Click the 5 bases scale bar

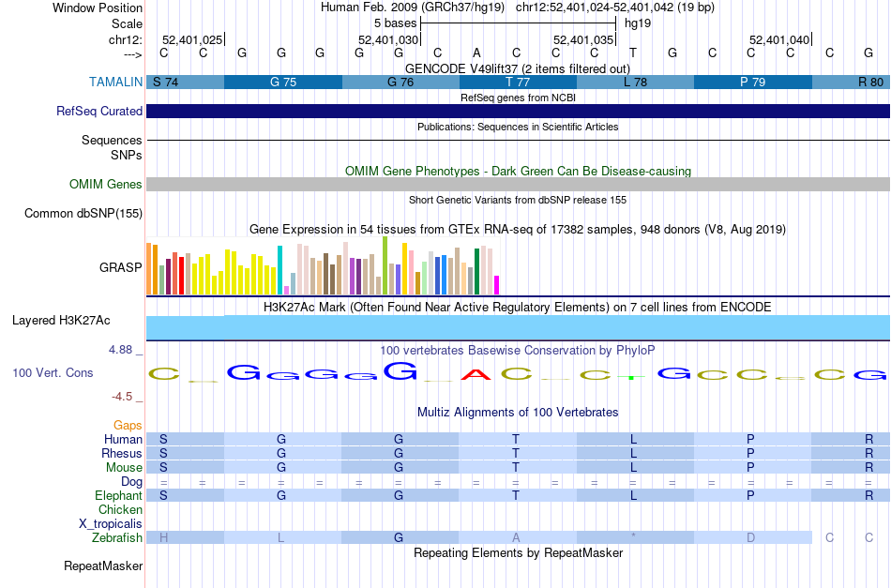(519, 23)
